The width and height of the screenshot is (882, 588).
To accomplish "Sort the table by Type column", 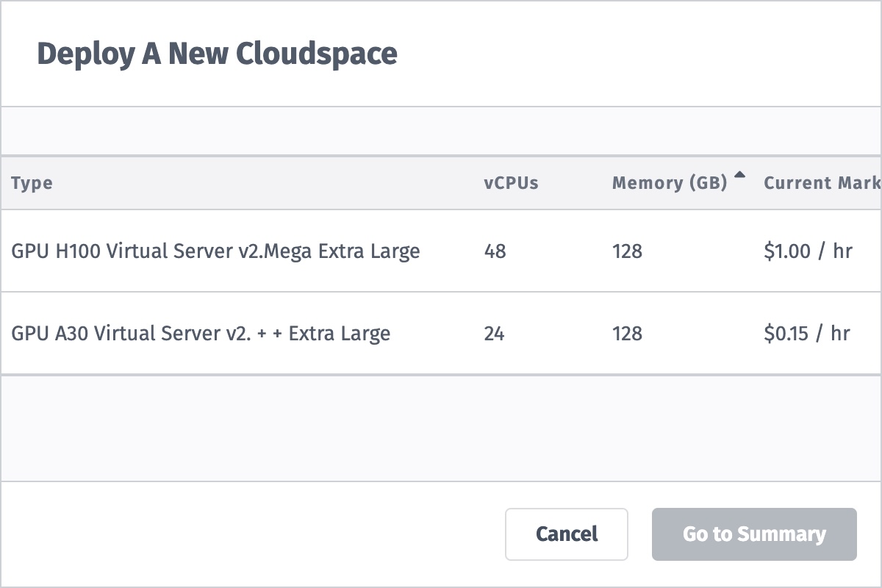I will coord(32,183).
